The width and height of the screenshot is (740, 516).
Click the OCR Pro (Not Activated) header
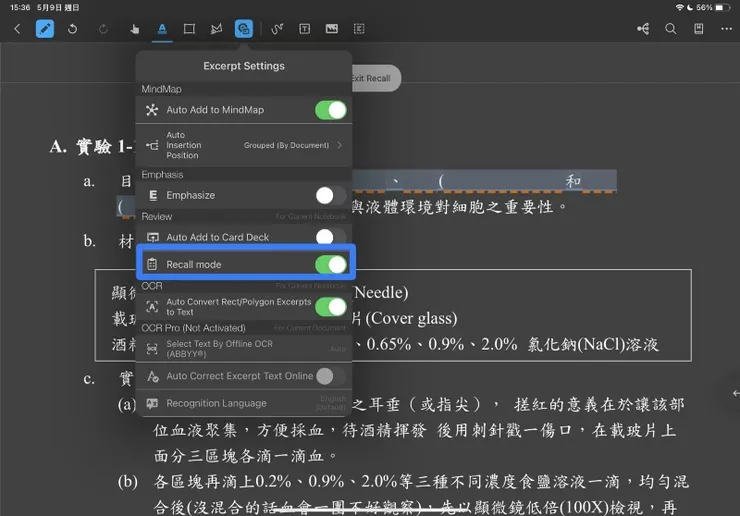(x=193, y=328)
